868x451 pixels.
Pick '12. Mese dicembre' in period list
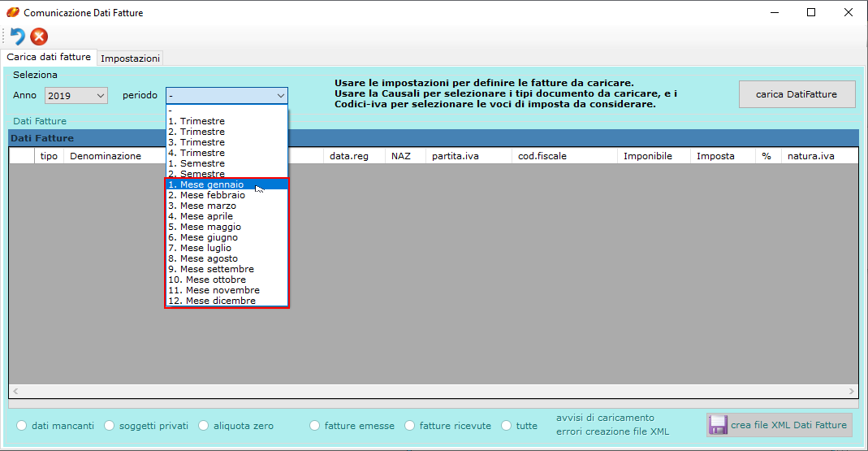(x=212, y=301)
